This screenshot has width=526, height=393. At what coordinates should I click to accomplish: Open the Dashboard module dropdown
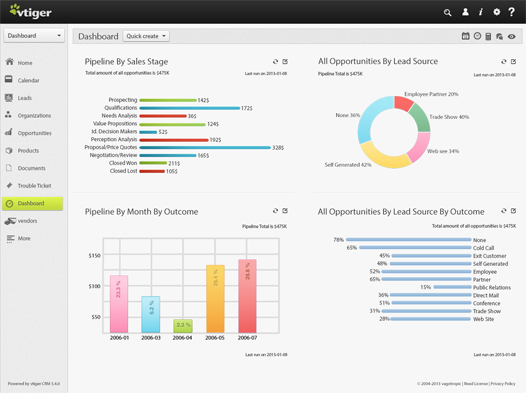tap(34, 36)
